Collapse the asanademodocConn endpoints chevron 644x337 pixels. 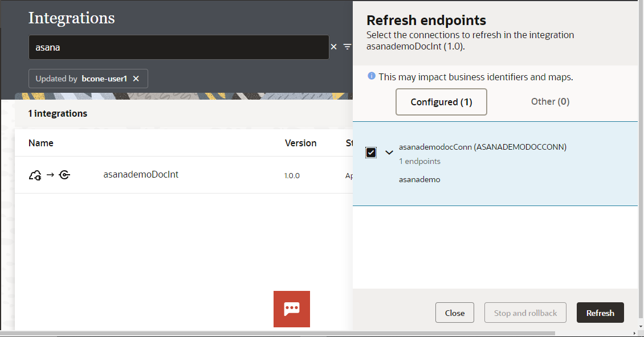click(389, 153)
